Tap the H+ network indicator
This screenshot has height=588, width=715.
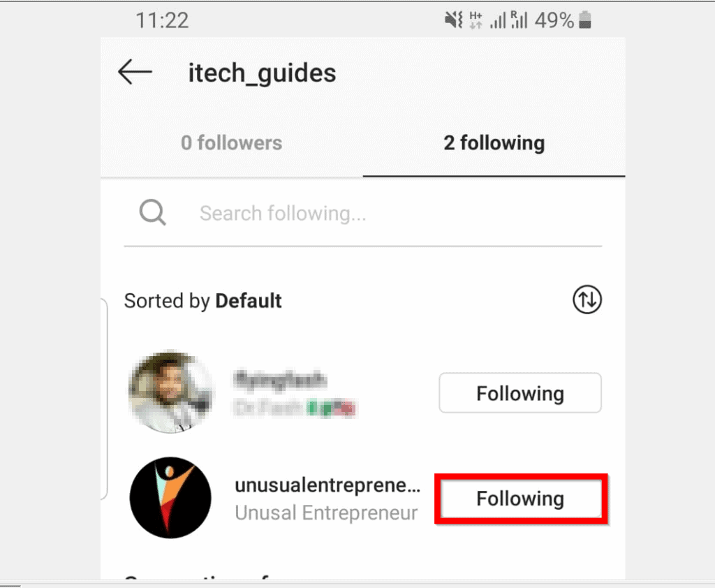(478, 18)
